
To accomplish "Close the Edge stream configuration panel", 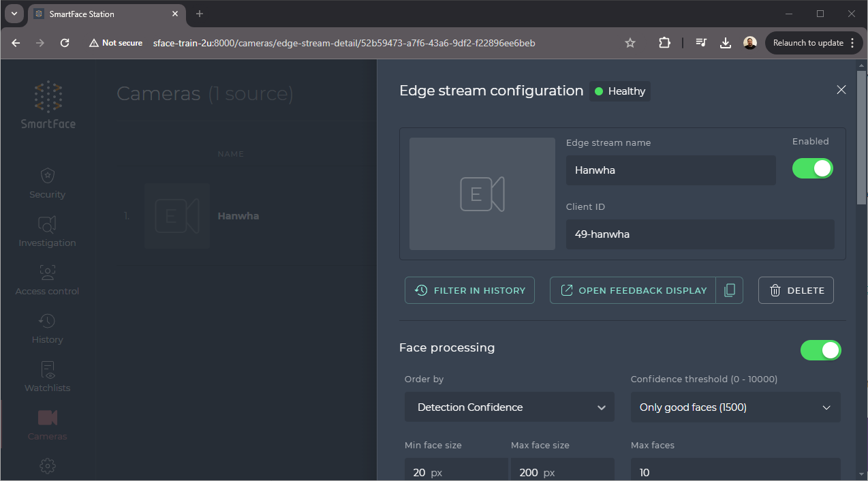I will coord(841,90).
